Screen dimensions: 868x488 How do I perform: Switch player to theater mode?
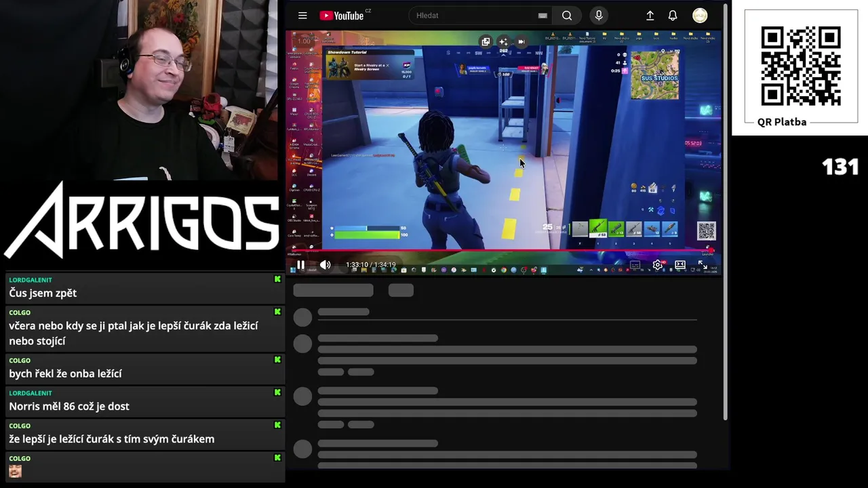click(x=680, y=265)
